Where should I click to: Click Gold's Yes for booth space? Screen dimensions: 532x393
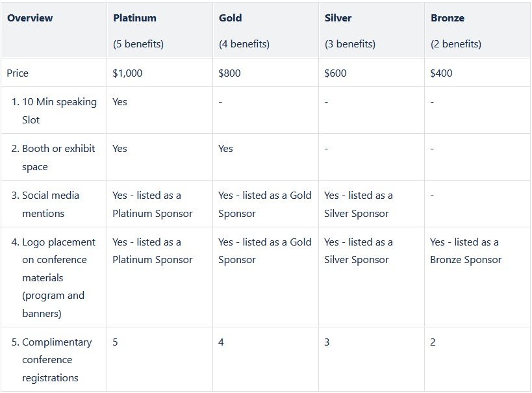(x=225, y=149)
